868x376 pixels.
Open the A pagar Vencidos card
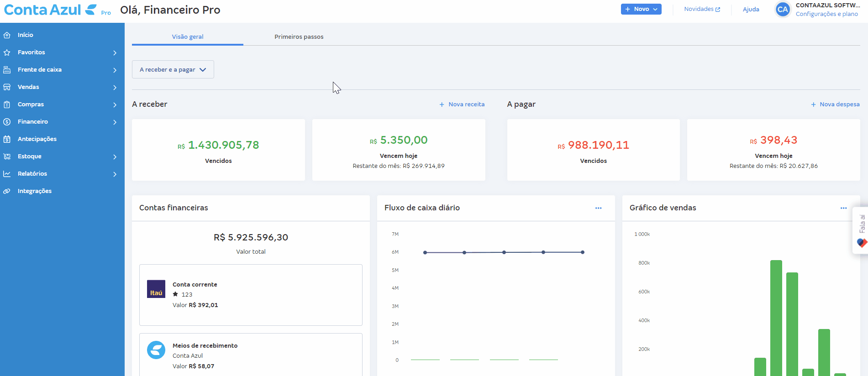pyautogui.click(x=594, y=150)
